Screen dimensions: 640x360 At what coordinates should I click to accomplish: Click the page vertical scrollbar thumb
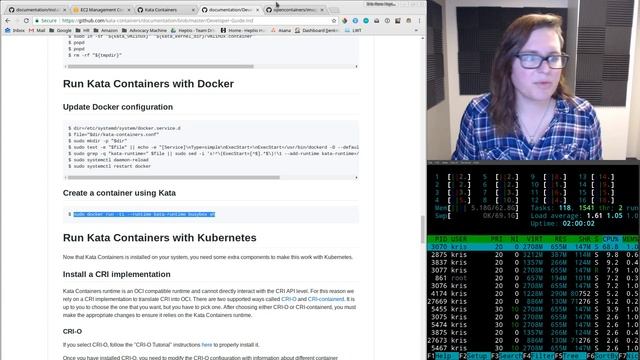tap(422, 229)
